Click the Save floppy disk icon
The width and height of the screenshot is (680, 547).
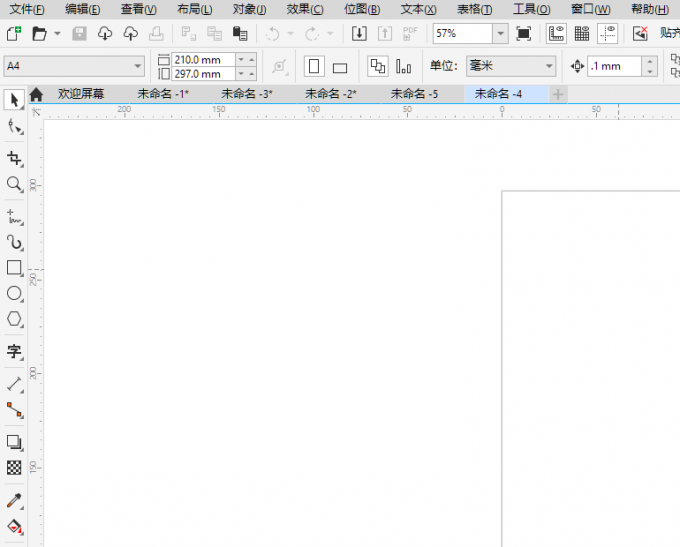point(79,33)
